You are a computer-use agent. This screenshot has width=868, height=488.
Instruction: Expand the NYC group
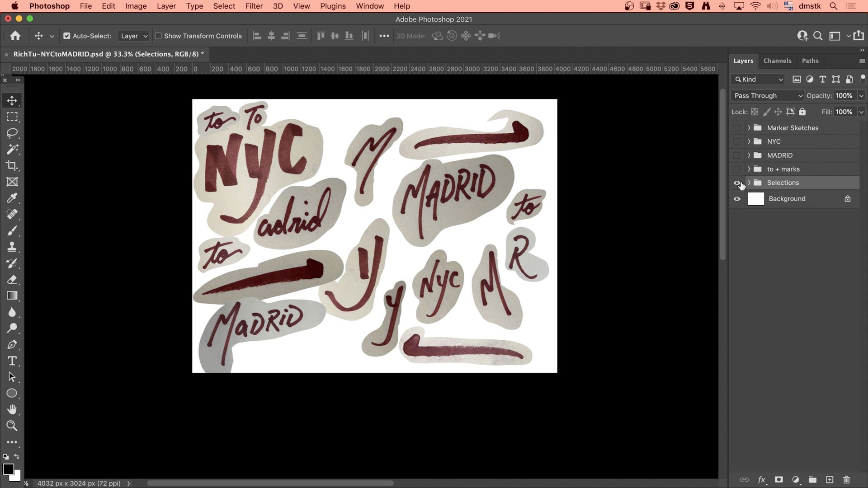pos(749,141)
